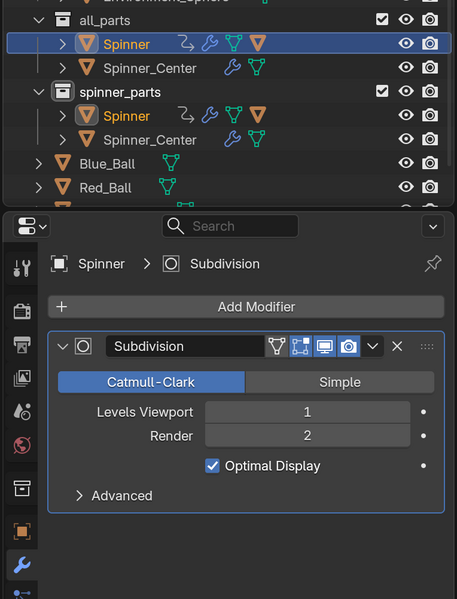The width and height of the screenshot is (457, 599).
Task: Open the Output properties printer tab
Action: pos(22,345)
